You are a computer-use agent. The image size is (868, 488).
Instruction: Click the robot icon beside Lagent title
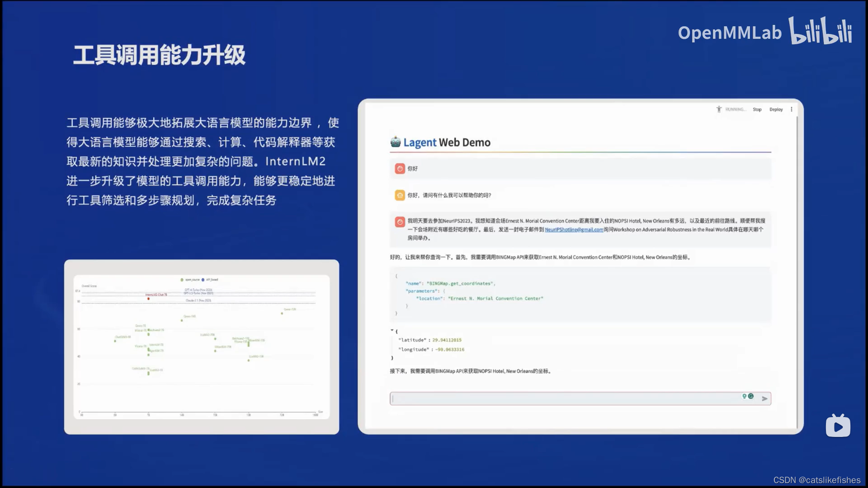tap(396, 142)
